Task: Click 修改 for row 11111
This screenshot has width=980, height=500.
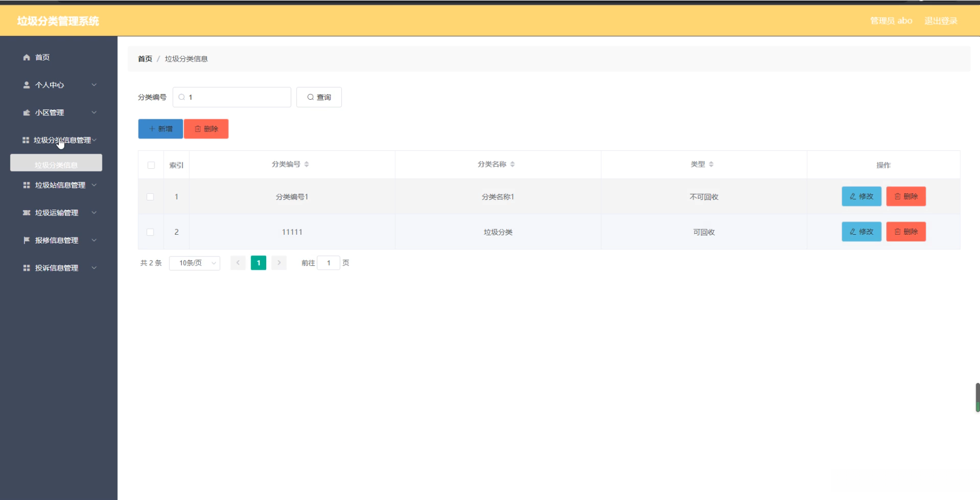Action: point(861,232)
